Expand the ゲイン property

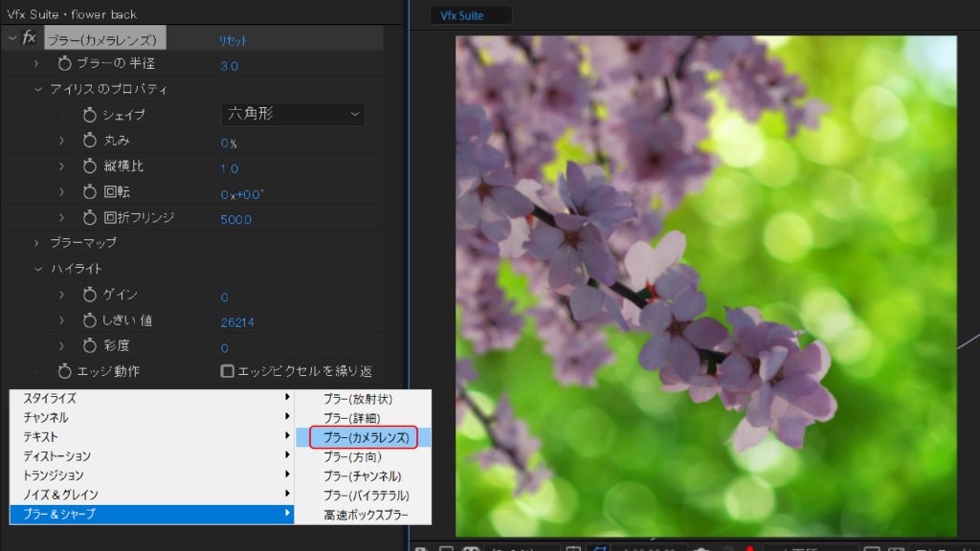[x=61, y=295]
